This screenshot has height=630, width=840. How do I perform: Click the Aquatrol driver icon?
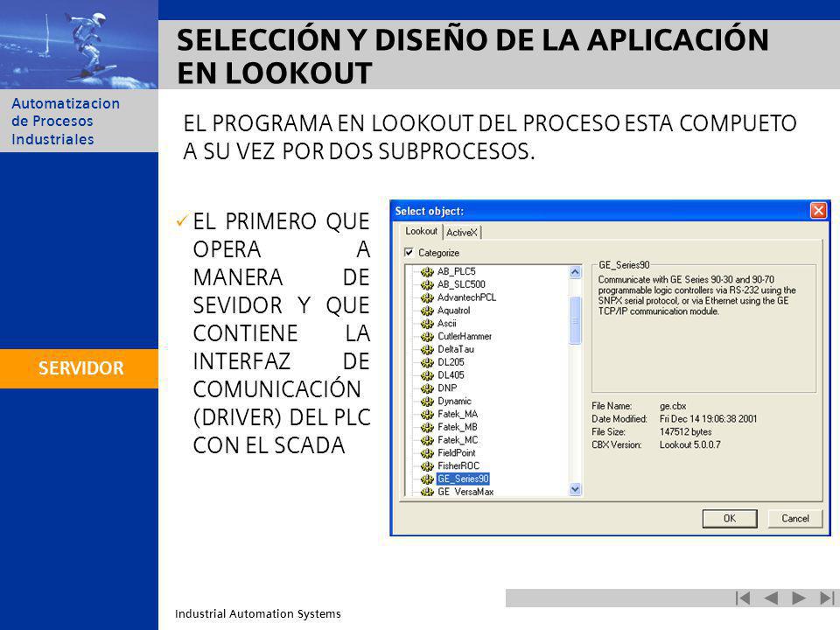pos(427,311)
